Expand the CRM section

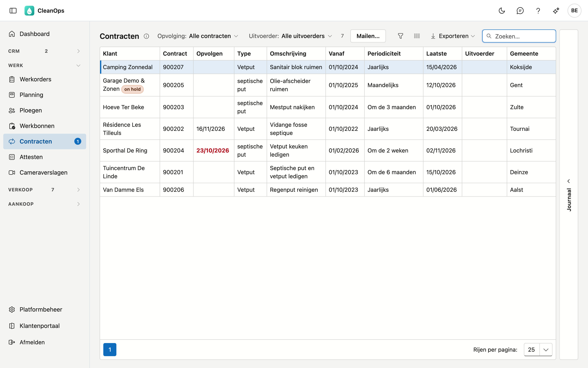pyautogui.click(x=45, y=51)
